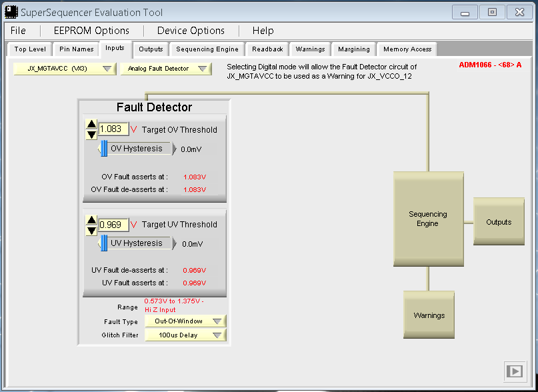This screenshot has height=392, width=538.
Task: Click the Fault Detector panel title
Action: tap(154, 107)
